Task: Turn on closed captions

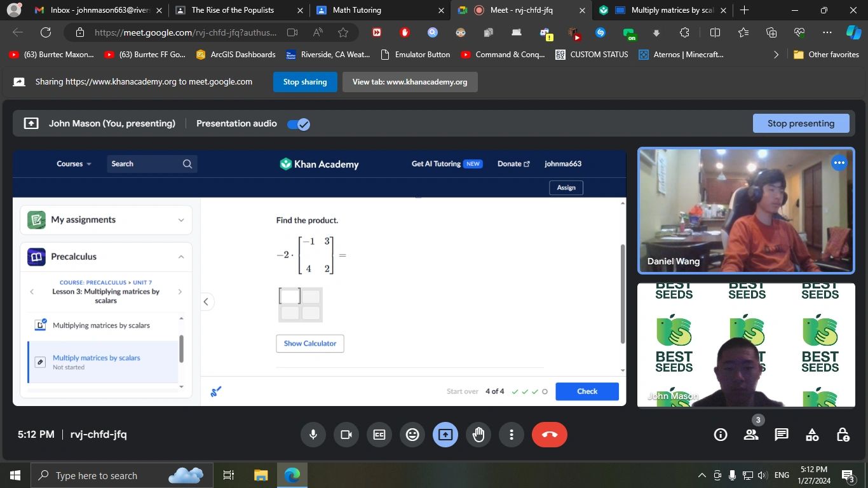Action: [379, 434]
